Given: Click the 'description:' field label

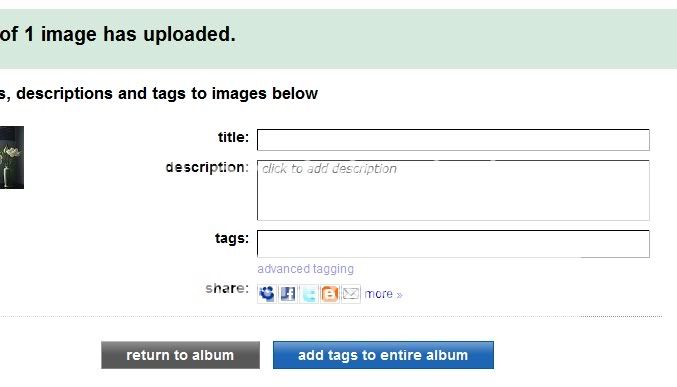Looking at the screenshot, I should 207,167.
